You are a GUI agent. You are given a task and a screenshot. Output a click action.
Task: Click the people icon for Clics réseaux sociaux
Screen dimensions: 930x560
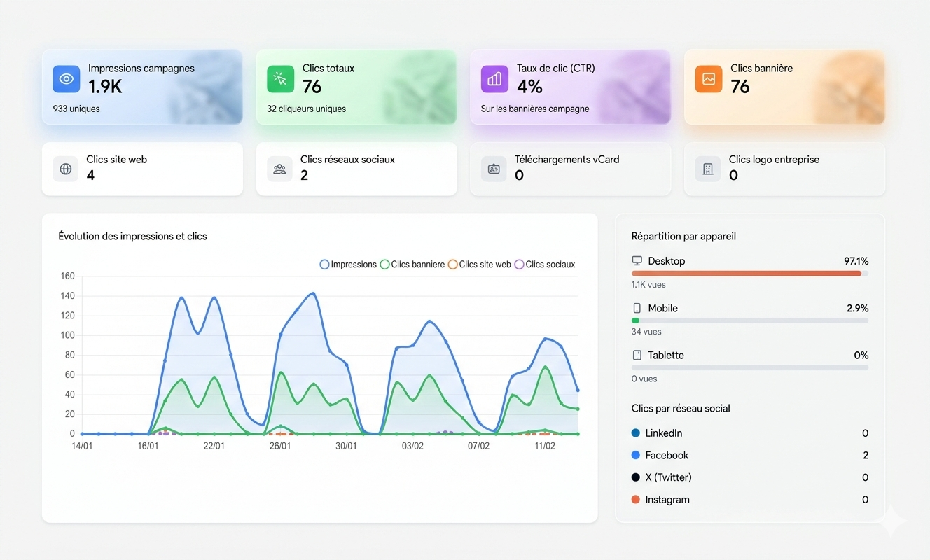tap(279, 169)
